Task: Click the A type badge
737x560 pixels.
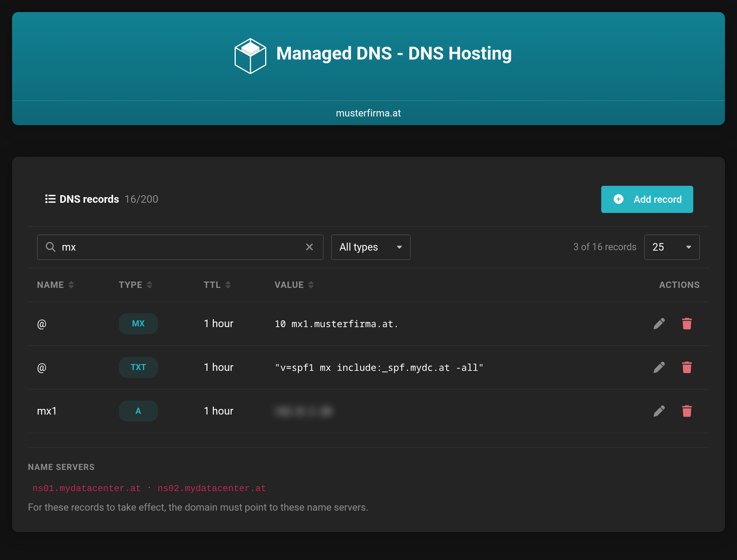Action: 138,411
